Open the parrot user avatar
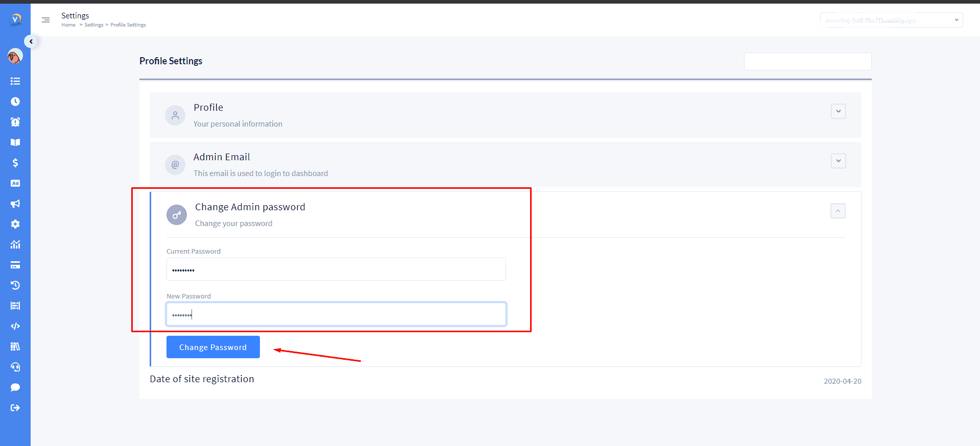Image resolution: width=980 pixels, height=446 pixels. [15, 56]
